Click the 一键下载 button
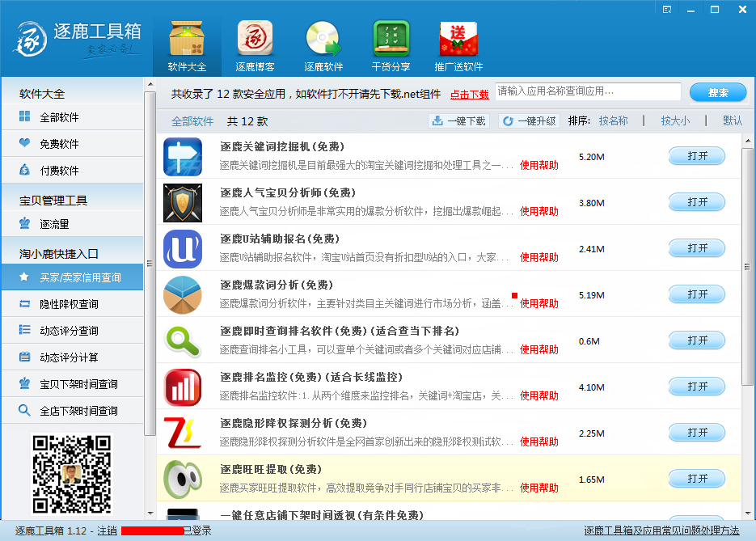This screenshot has height=541, width=756. (x=459, y=121)
